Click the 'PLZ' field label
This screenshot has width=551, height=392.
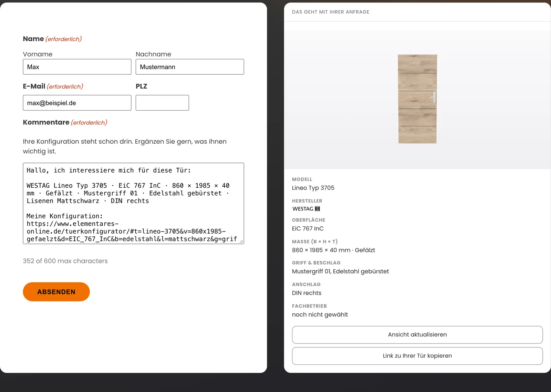(141, 86)
